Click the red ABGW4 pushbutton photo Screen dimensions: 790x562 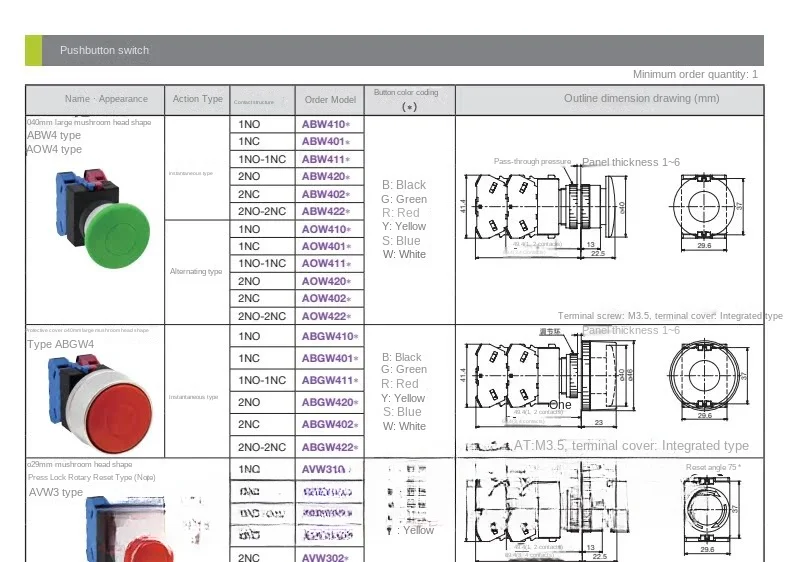click(100, 405)
